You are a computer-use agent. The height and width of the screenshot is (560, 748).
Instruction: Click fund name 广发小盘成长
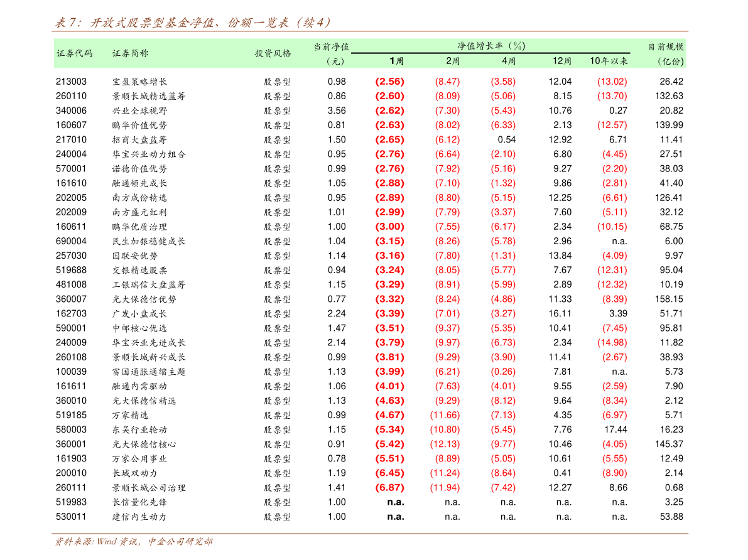[x=139, y=313]
